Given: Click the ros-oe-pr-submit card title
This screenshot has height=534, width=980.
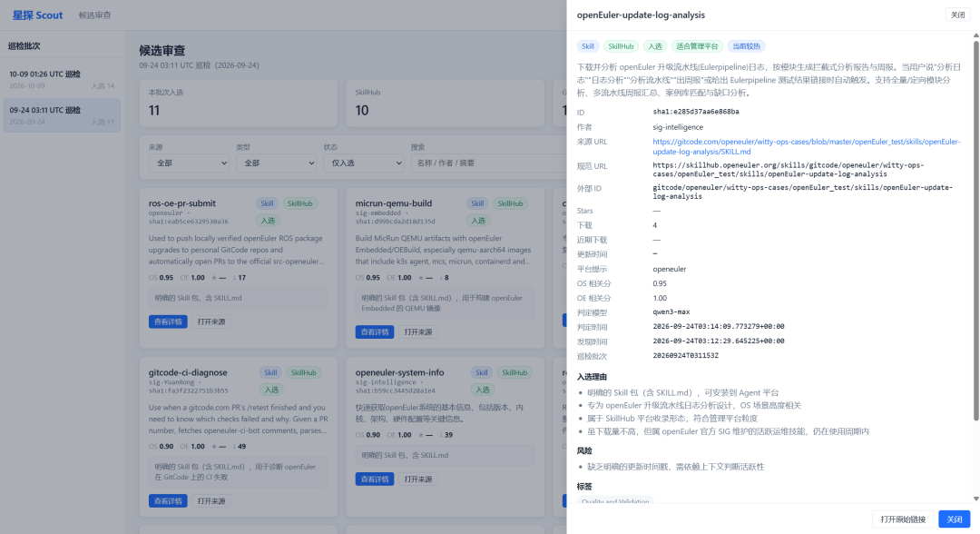Looking at the screenshot, I should pyautogui.click(x=181, y=203).
